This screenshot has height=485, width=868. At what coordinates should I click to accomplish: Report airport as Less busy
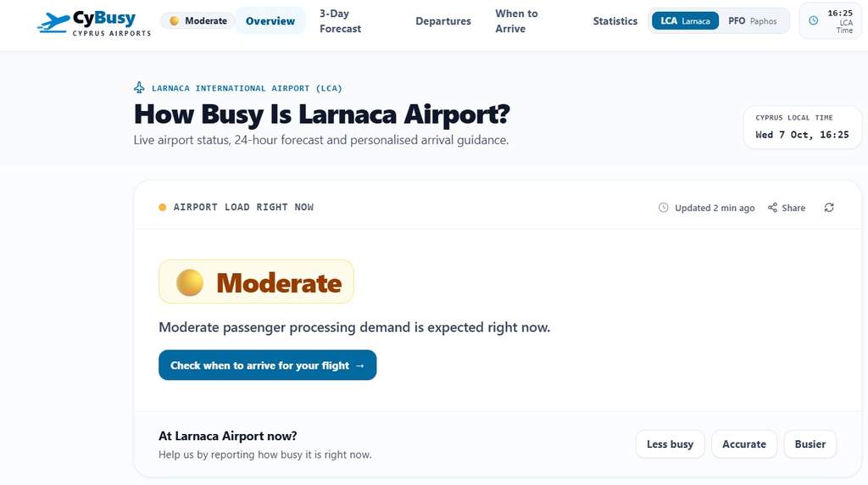coord(670,444)
